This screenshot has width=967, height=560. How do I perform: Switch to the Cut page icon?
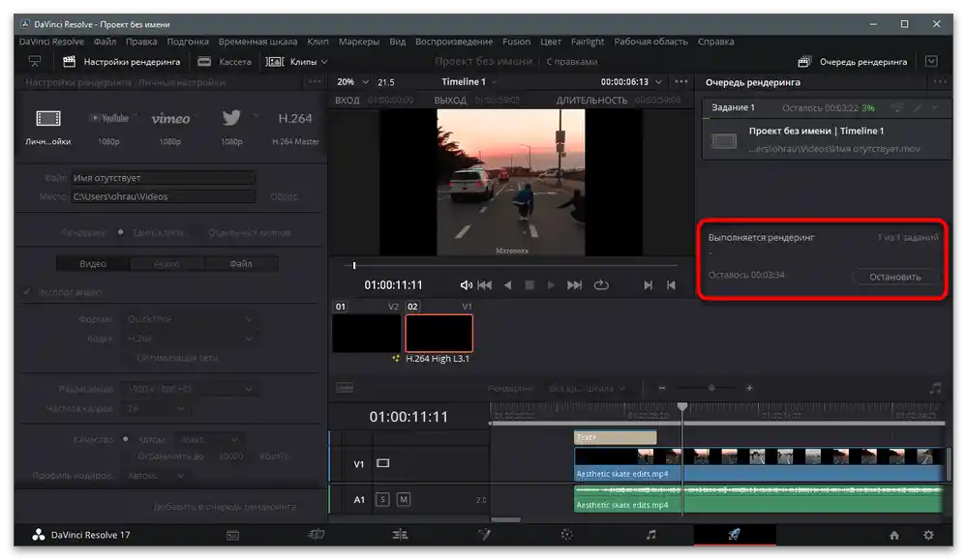[316, 535]
